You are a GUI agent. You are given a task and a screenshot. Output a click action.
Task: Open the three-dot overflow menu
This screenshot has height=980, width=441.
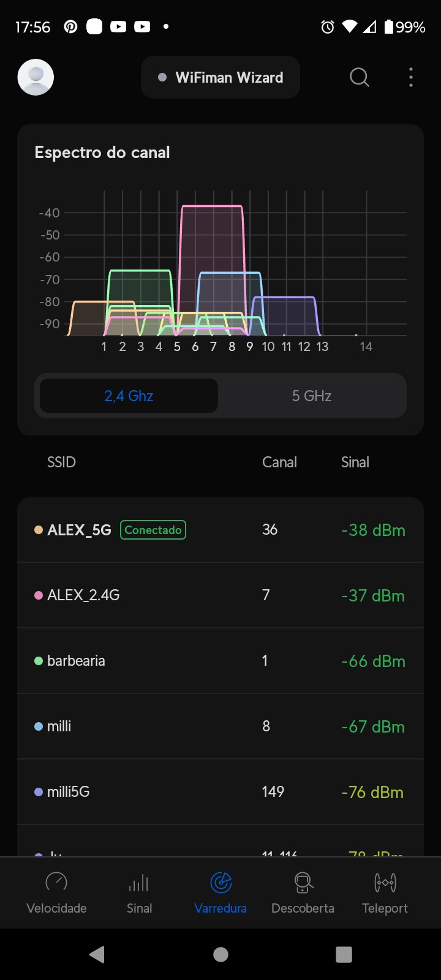click(x=411, y=77)
